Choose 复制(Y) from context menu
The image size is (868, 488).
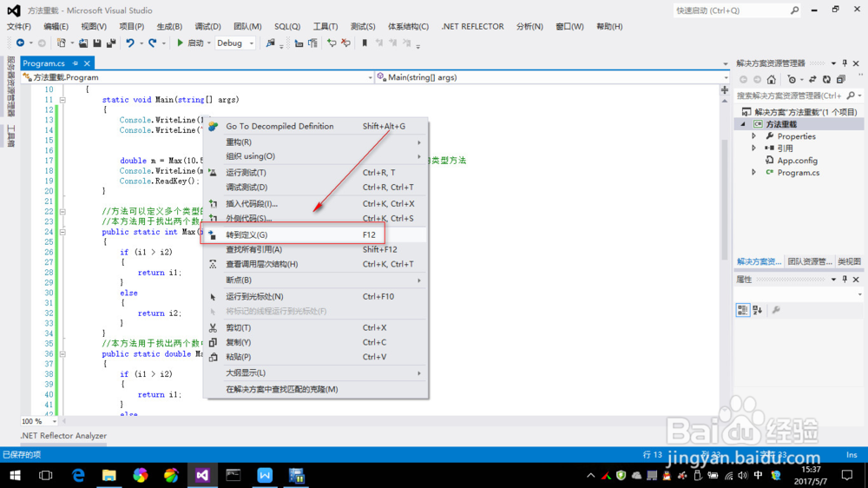(x=316, y=342)
